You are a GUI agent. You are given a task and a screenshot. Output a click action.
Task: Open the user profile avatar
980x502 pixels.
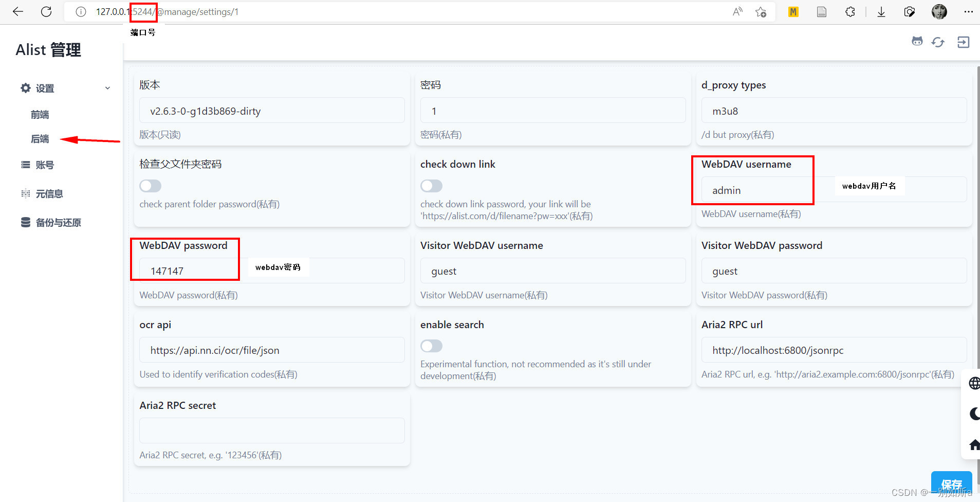[939, 12]
